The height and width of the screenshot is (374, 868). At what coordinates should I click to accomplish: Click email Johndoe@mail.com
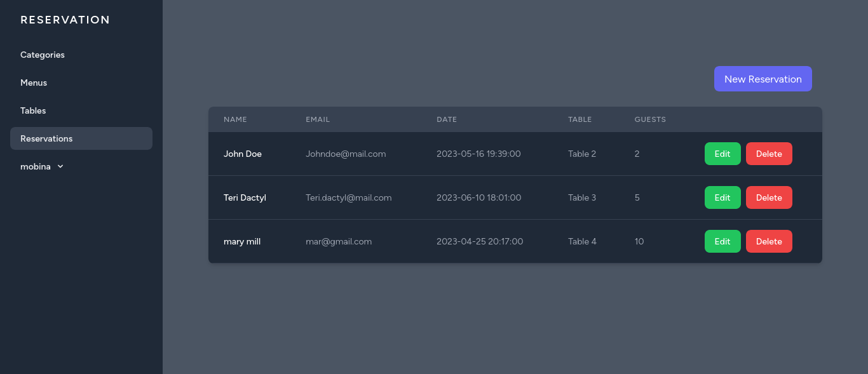coord(346,154)
